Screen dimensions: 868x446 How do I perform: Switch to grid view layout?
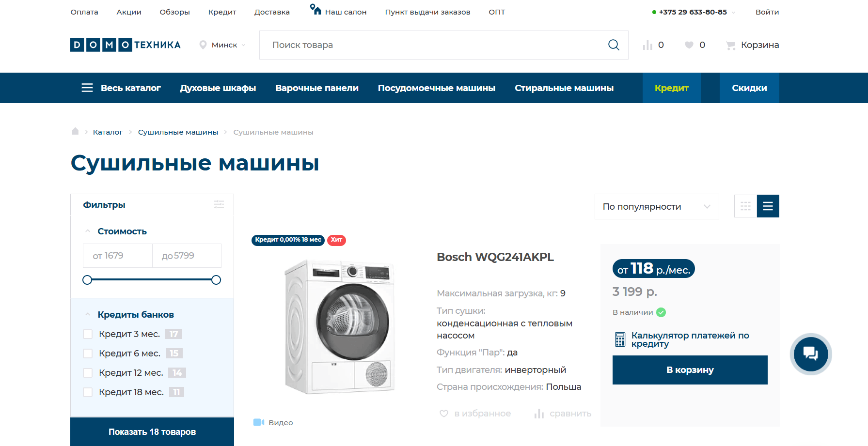point(745,206)
